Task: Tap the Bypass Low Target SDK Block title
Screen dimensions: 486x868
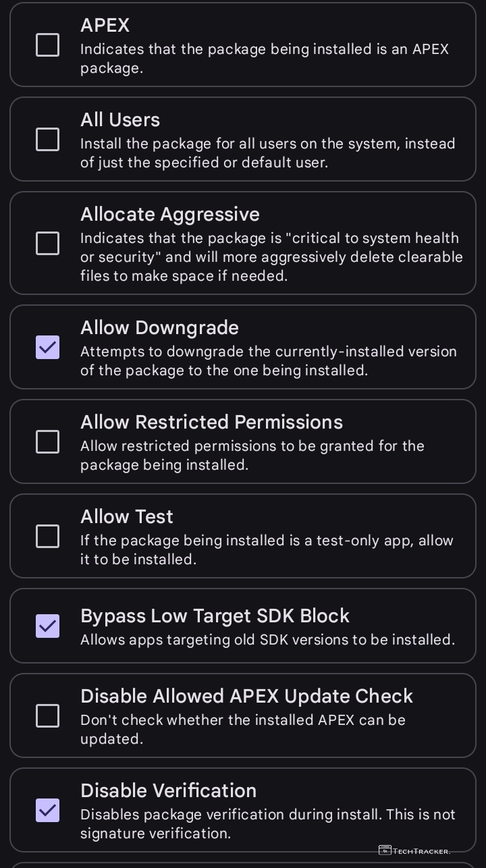Action: tap(215, 616)
